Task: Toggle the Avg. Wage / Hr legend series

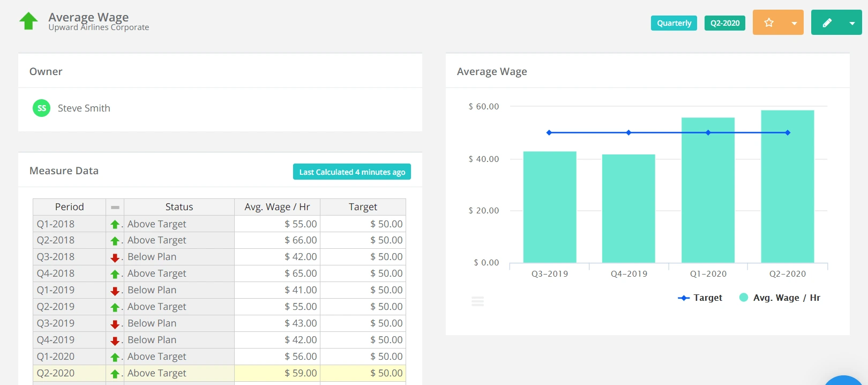Action: click(780, 298)
